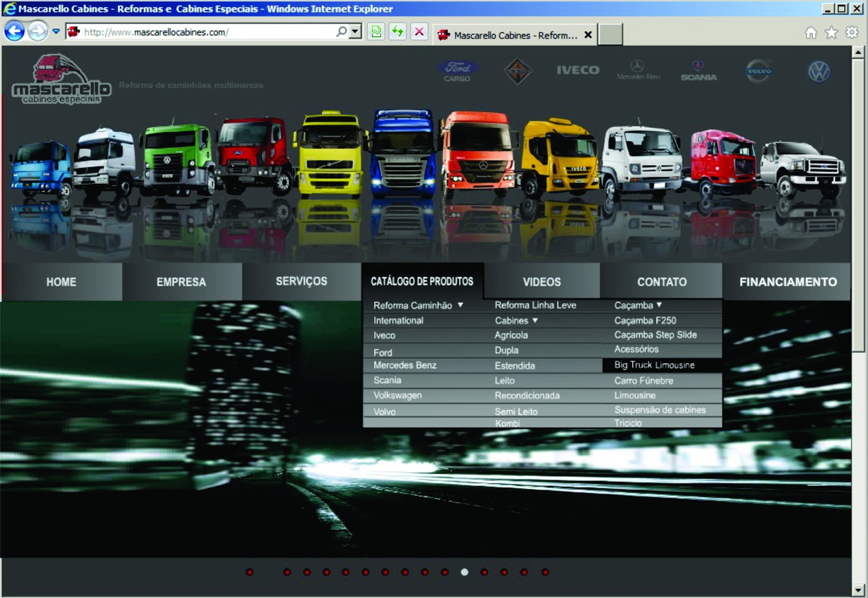The height and width of the screenshot is (598, 868).
Task: Open Favorites star icon
Action: click(x=831, y=33)
